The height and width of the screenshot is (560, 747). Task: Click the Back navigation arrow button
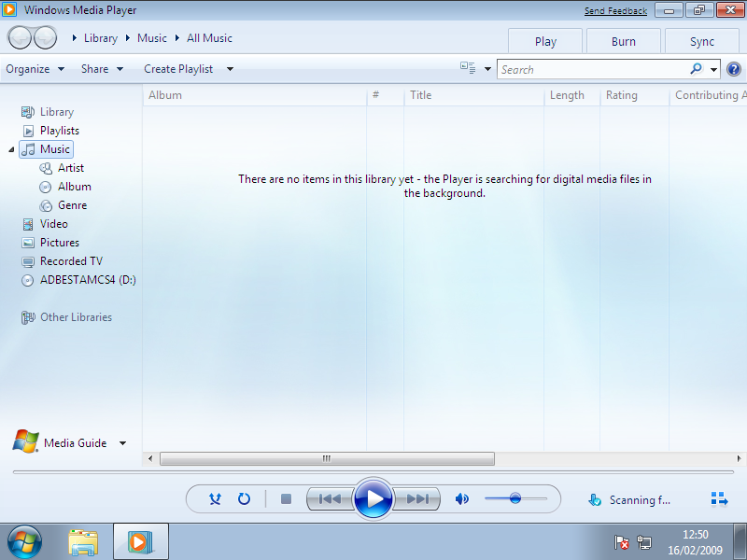(20, 38)
